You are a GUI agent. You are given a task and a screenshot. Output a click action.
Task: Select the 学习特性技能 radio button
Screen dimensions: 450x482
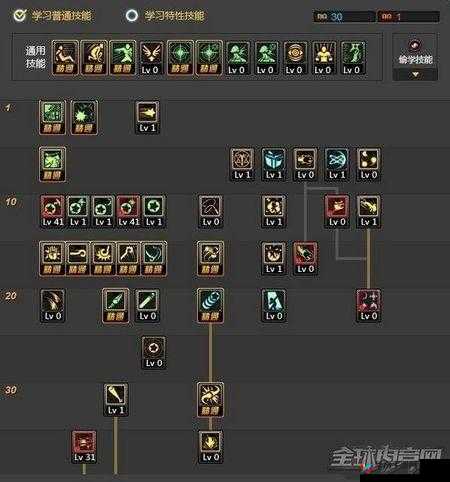pos(132,15)
